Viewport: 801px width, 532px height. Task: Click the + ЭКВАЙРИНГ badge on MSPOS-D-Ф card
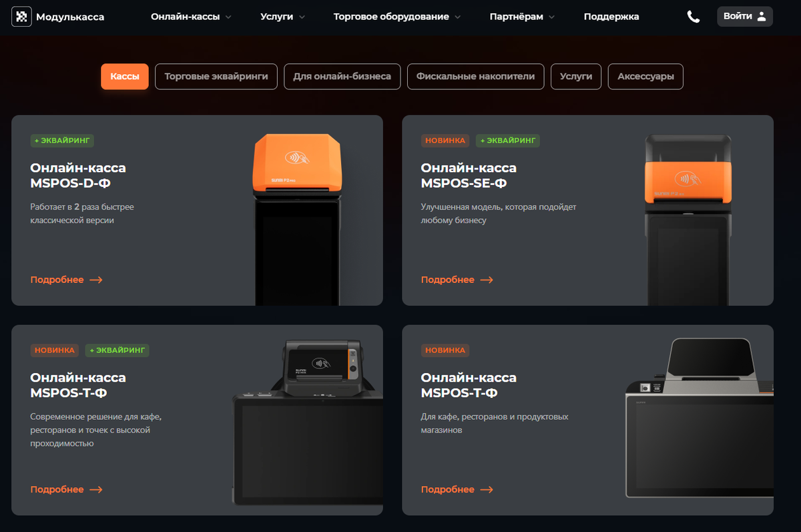[62, 141]
